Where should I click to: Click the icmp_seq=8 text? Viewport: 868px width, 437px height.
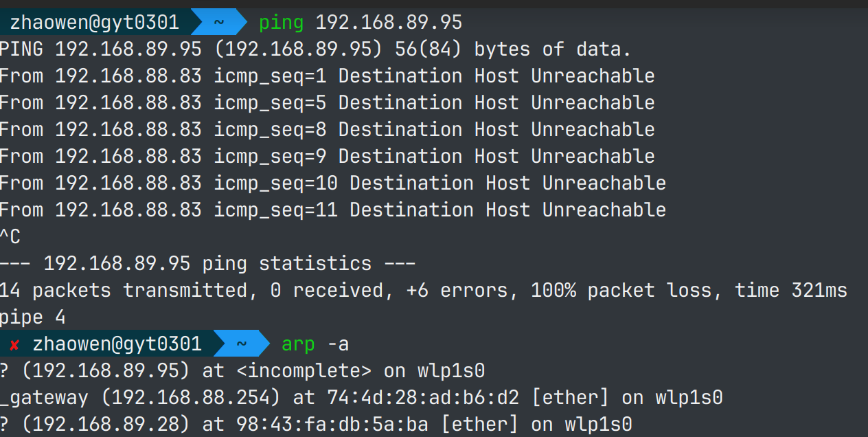pos(270,130)
